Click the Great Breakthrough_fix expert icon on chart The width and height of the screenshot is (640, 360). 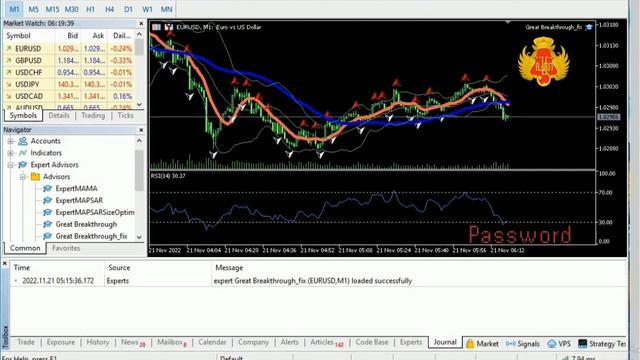[589, 27]
